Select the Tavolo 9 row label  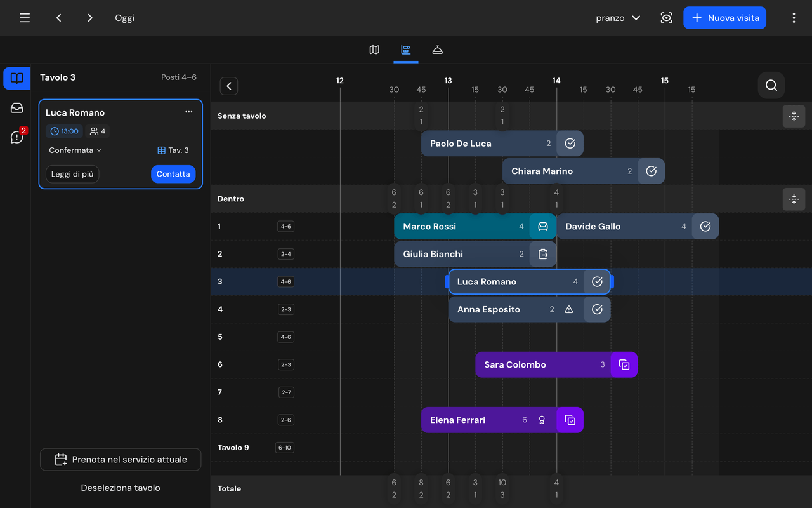click(x=233, y=448)
